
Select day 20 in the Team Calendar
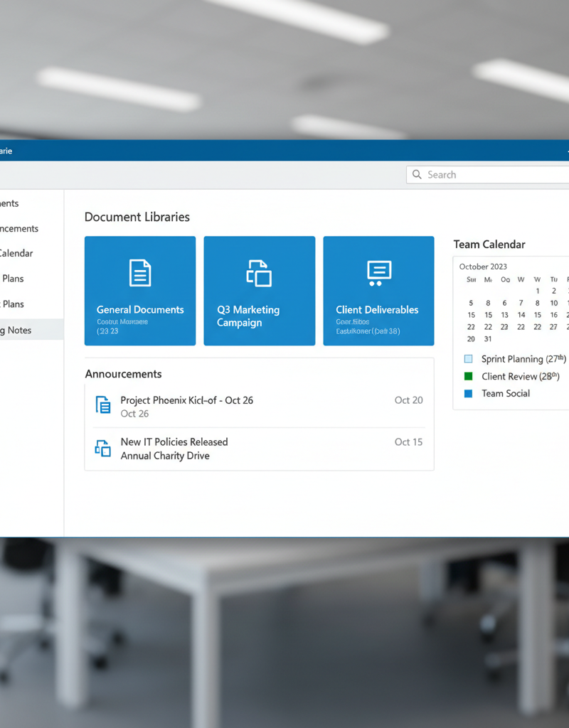pyautogui.click(x=471, y=339)
